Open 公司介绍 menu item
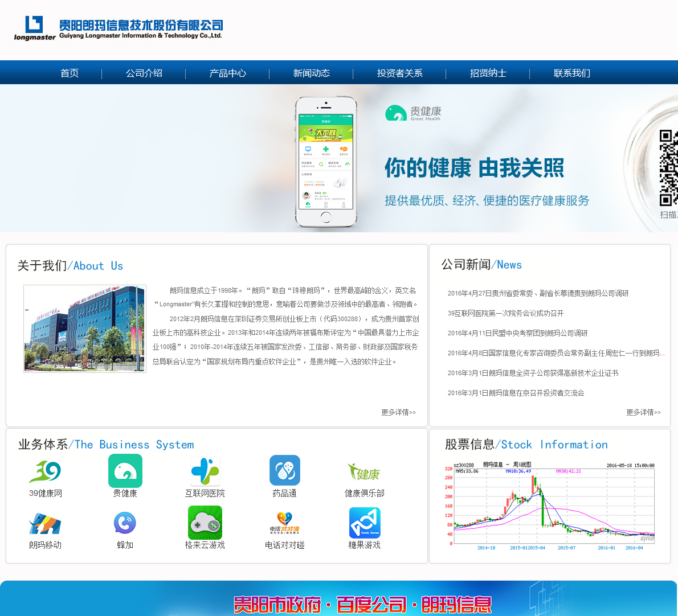 click(144, 73)
